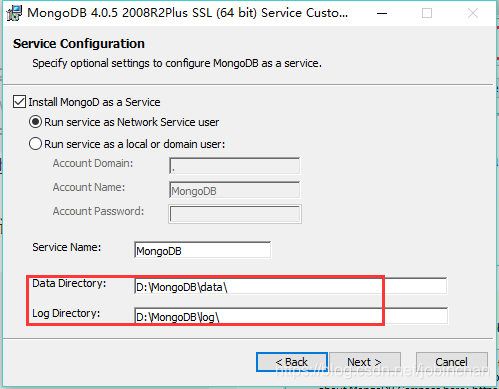Click the Service Name input field
499x389 pixels.
(x=203, y=250)
